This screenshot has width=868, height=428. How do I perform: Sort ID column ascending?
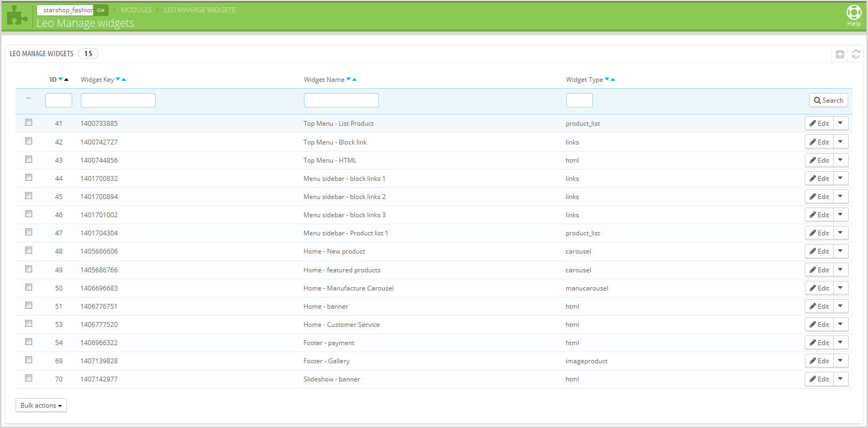coord(66,79)
